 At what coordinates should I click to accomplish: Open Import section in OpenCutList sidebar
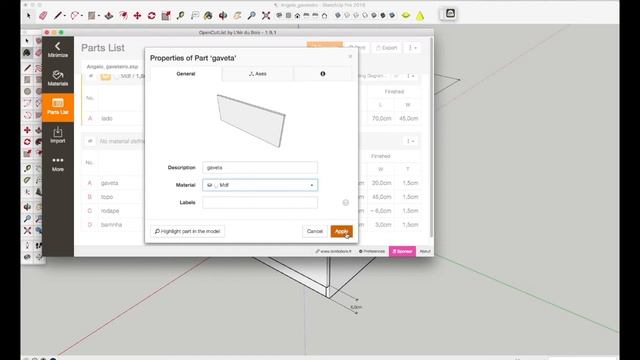click(58, 135)
